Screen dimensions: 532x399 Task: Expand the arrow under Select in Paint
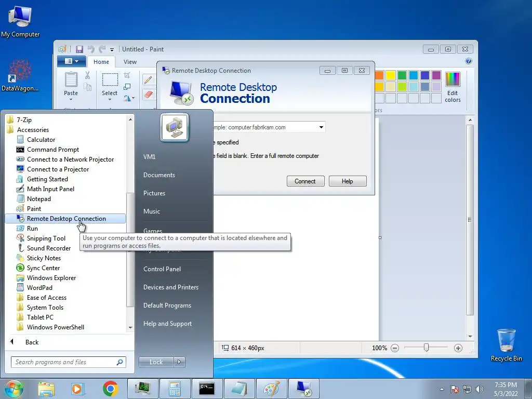point(110,99)
